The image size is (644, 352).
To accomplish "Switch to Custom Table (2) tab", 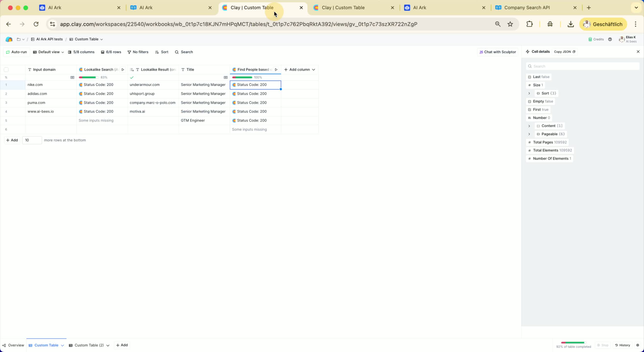I will click(89, 345).
